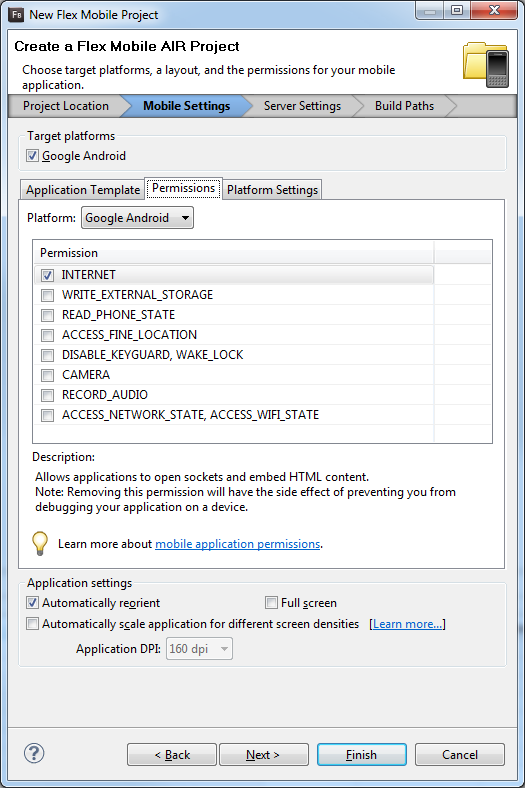Enable the Full screen checkbox
Screen dimensions: 525x788
click(x=271, y=603)
